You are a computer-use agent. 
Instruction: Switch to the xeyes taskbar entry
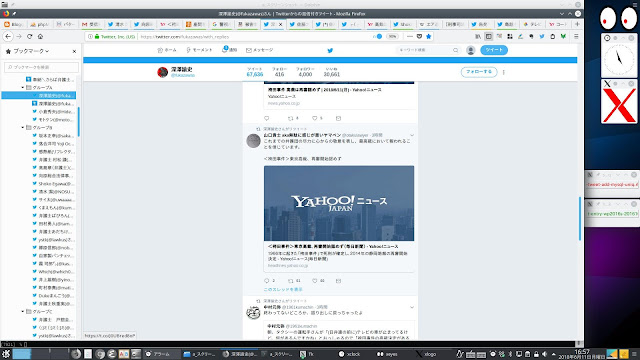(x=387, y=354)
